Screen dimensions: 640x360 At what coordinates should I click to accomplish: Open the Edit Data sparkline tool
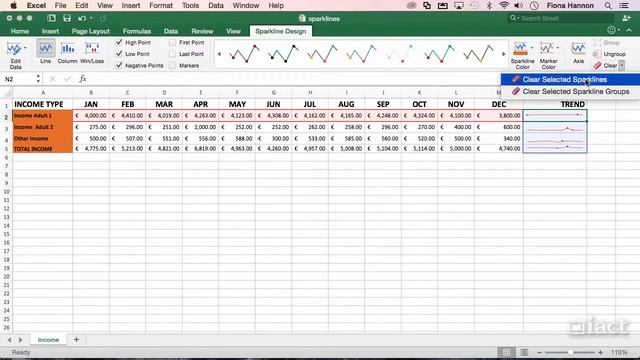click(15, 55)
